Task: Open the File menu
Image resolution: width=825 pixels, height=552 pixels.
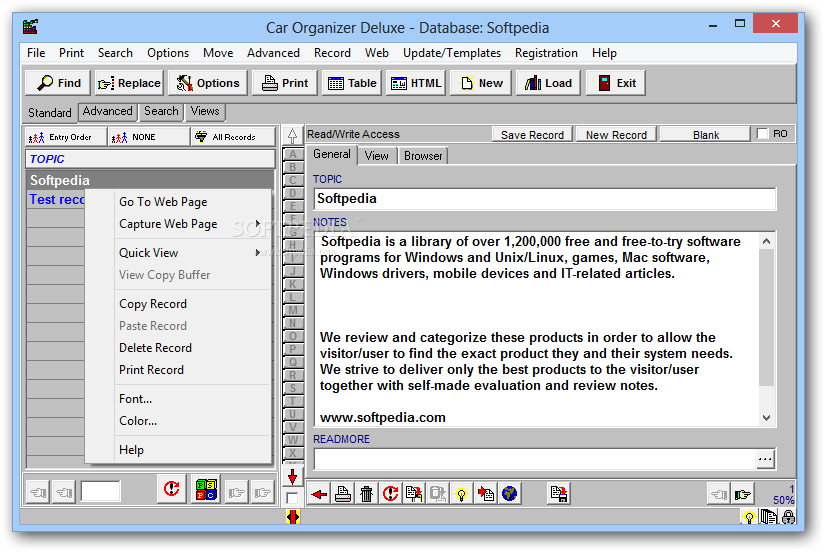Action: (36, 53)
